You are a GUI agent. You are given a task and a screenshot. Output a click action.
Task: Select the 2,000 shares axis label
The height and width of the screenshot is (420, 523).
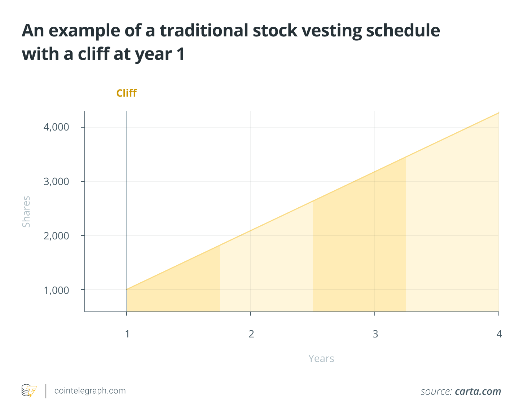coord(56,236)
